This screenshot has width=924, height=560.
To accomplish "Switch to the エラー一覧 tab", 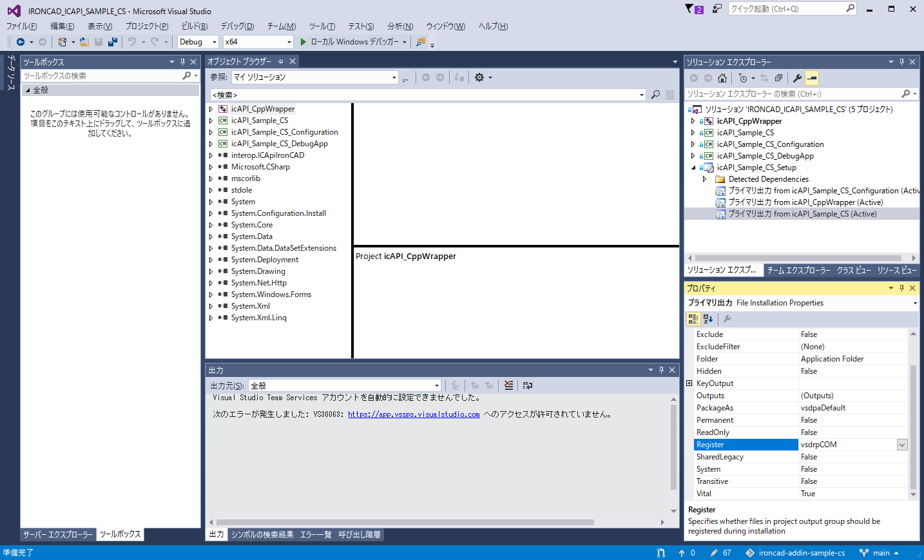I will click(316, 535).
